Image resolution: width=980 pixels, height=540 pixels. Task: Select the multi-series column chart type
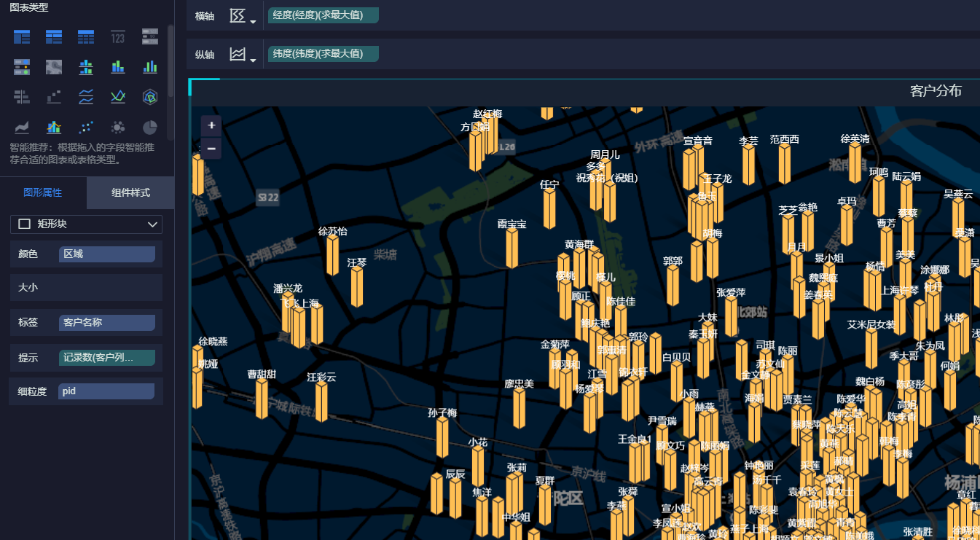[x=150, y=67]
